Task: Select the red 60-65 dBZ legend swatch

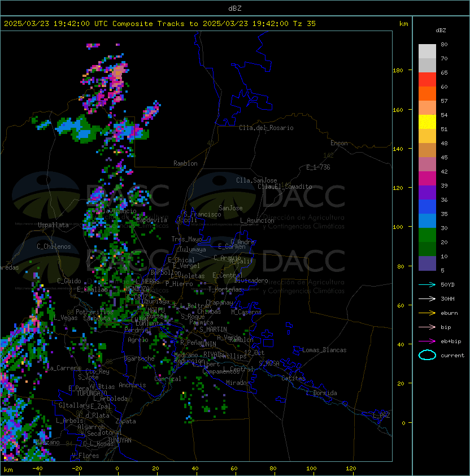Action: 427,80
